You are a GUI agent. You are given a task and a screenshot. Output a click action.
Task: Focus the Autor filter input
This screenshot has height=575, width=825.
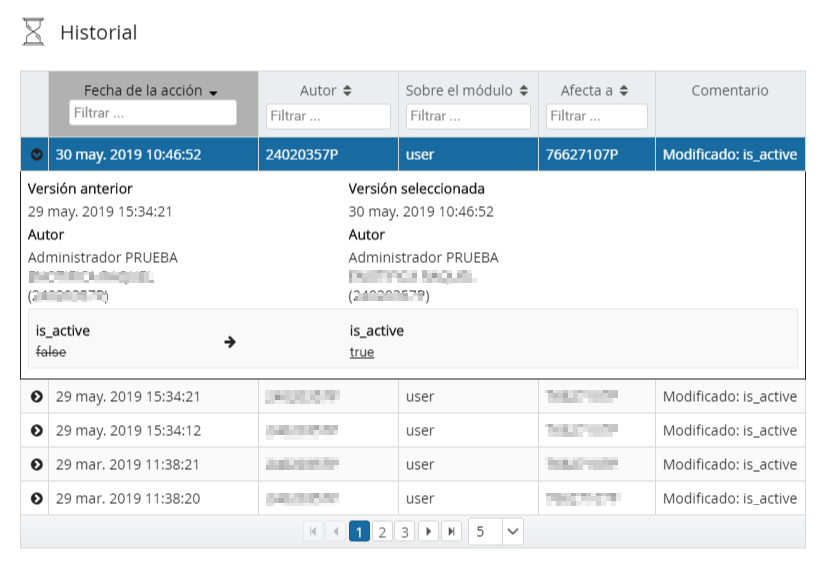click(328, 116)
